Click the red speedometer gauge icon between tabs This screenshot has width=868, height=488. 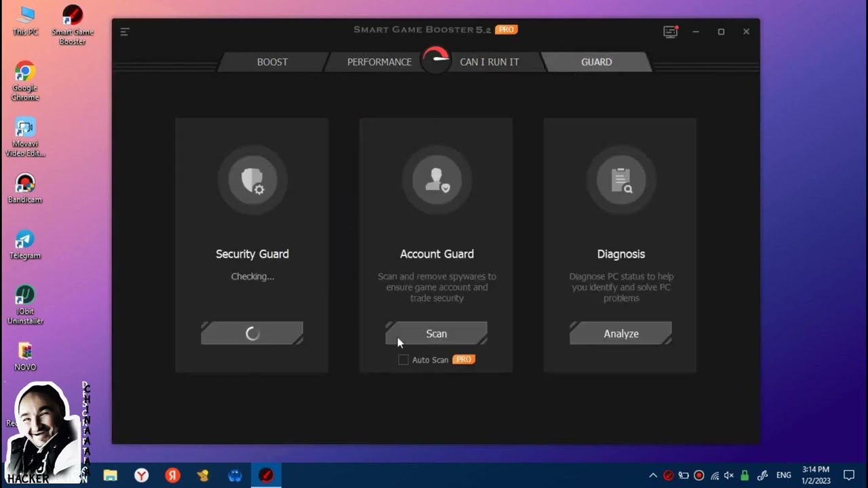[x=435, y=60]
